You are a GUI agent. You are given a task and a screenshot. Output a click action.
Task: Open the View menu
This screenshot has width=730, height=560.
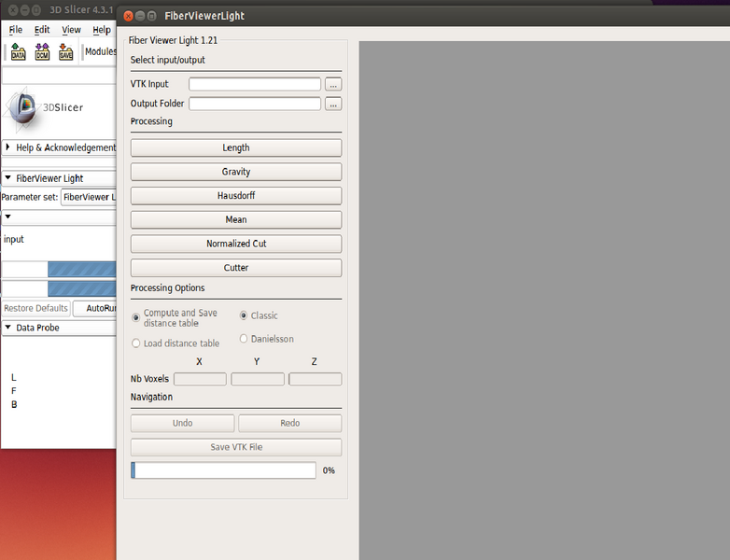click(x=71, y=30)
